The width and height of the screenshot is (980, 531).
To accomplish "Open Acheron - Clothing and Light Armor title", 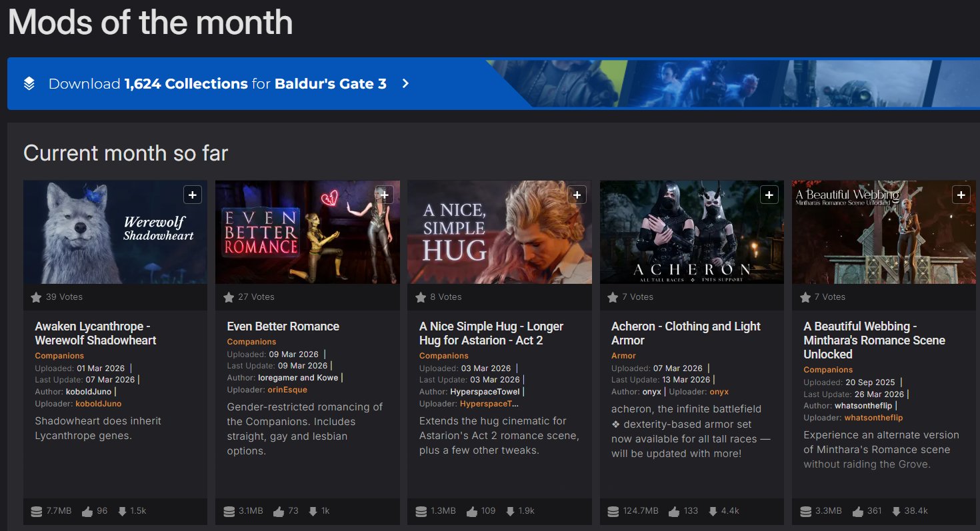I will tap(686, 333).
